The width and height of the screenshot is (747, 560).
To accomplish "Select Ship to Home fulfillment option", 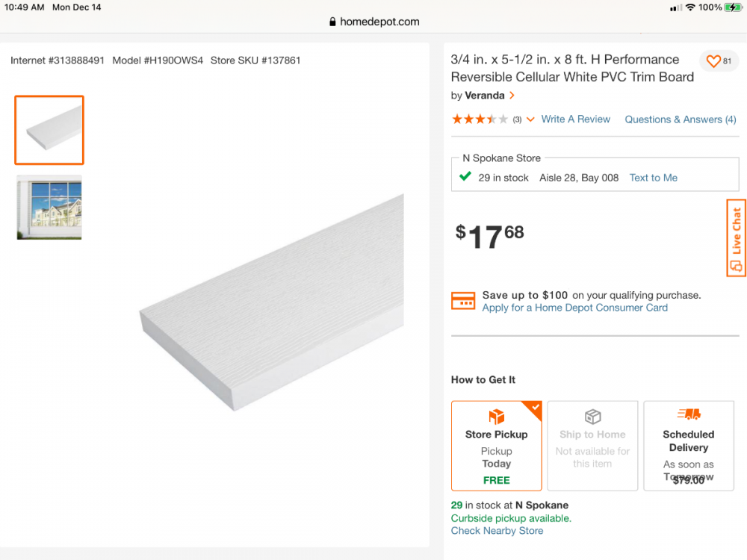I will point(592,446).
